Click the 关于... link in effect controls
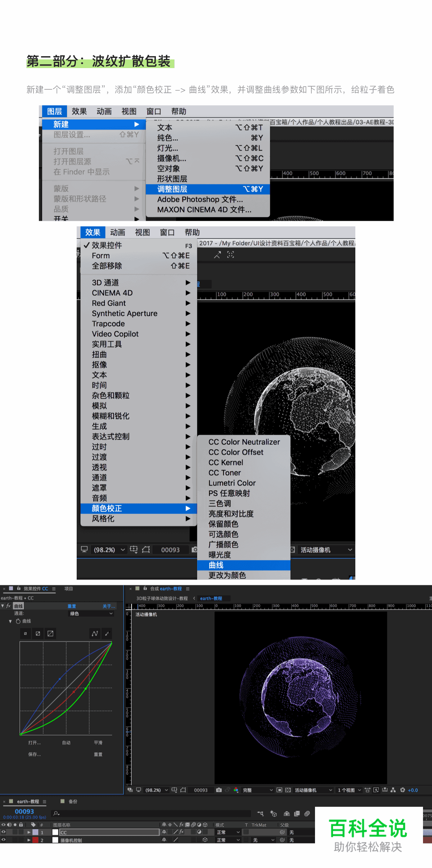The height and width of the screenshot is (868, 432). click(x=109, y=606)
